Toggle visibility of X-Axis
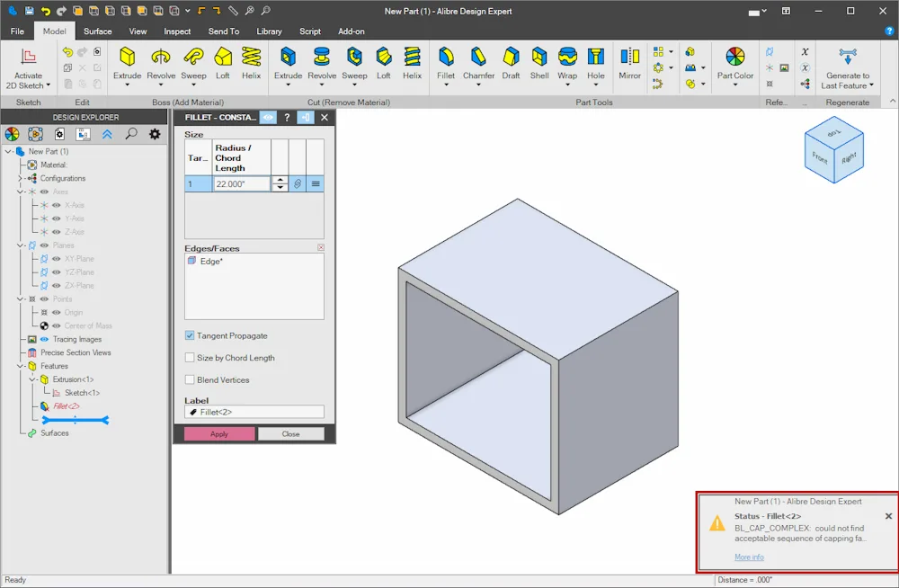 click(56, 205)
